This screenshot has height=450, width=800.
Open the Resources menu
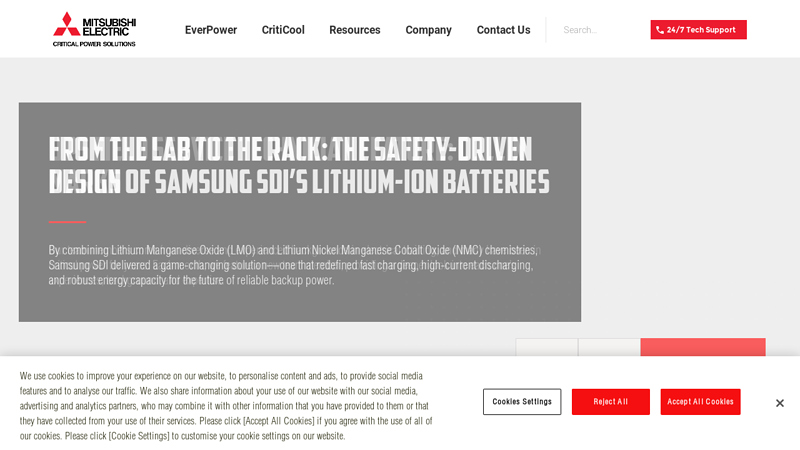(355, 30)
